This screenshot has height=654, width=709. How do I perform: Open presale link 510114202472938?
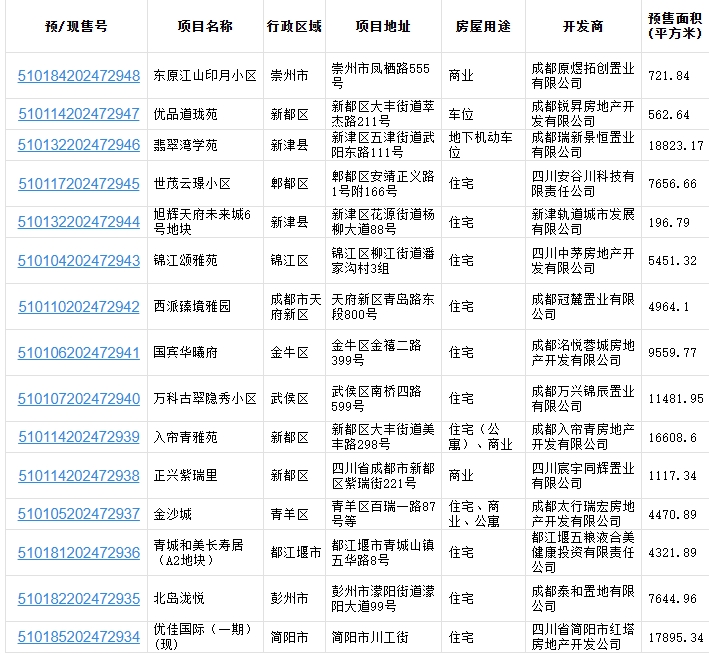[x=79, y=476]
